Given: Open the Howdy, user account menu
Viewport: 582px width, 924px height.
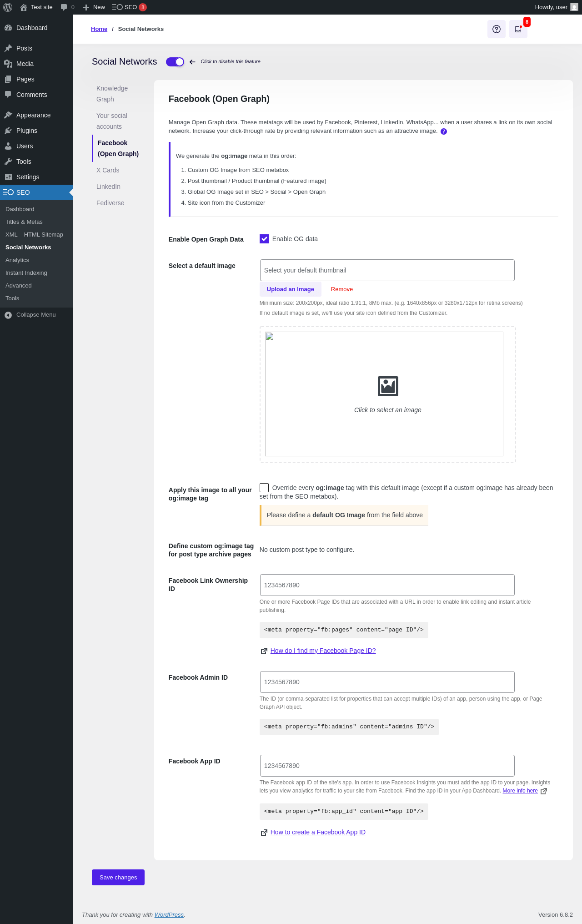Looking at the screenshot, I should [557, 7].
